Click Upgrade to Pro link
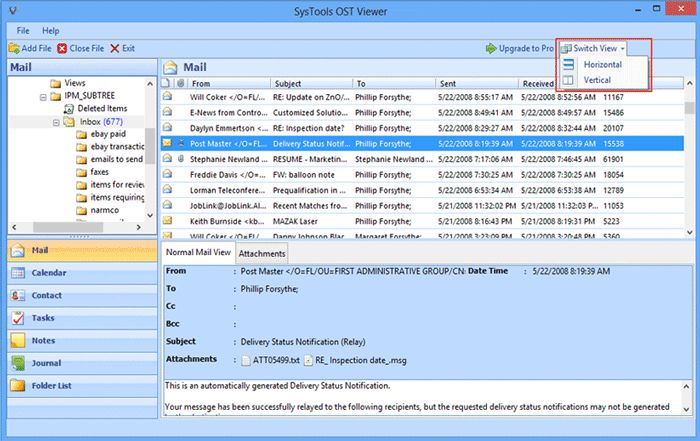The width and height of the screenshot is (700, 441). [x=526, y=48]
